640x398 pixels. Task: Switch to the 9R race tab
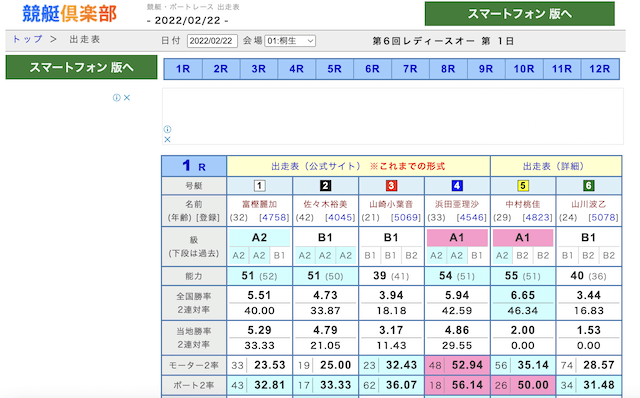(x=486, y=69)
